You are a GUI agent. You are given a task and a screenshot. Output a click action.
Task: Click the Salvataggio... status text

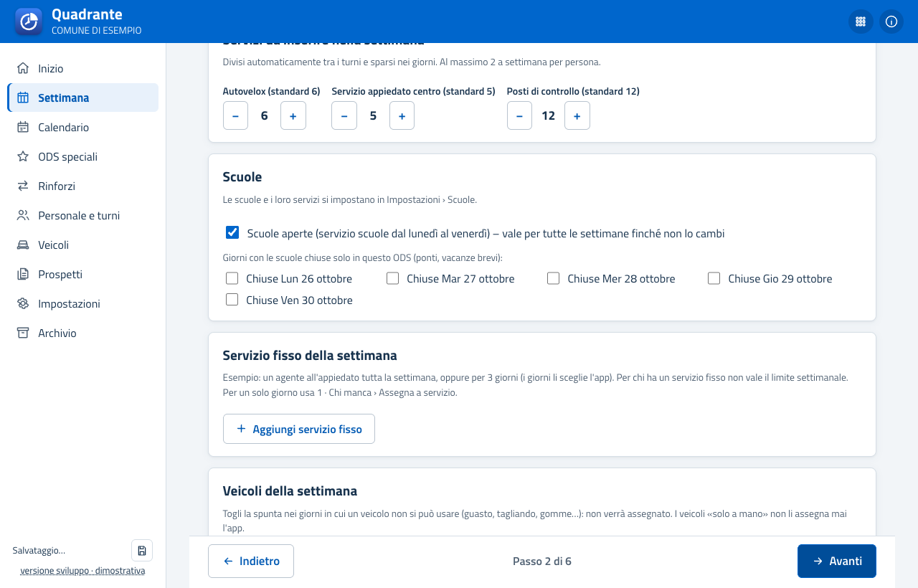39,550
